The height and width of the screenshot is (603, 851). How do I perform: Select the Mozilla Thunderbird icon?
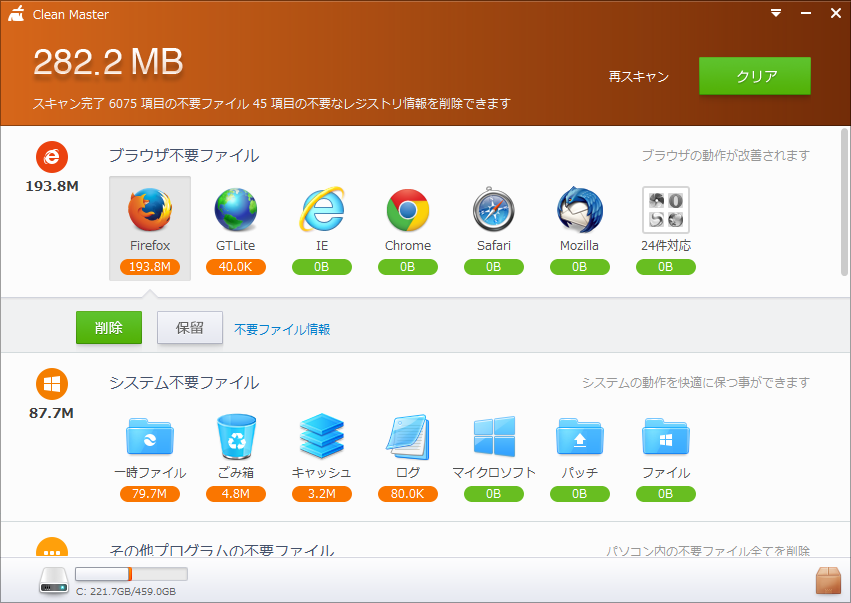(580, 211)
